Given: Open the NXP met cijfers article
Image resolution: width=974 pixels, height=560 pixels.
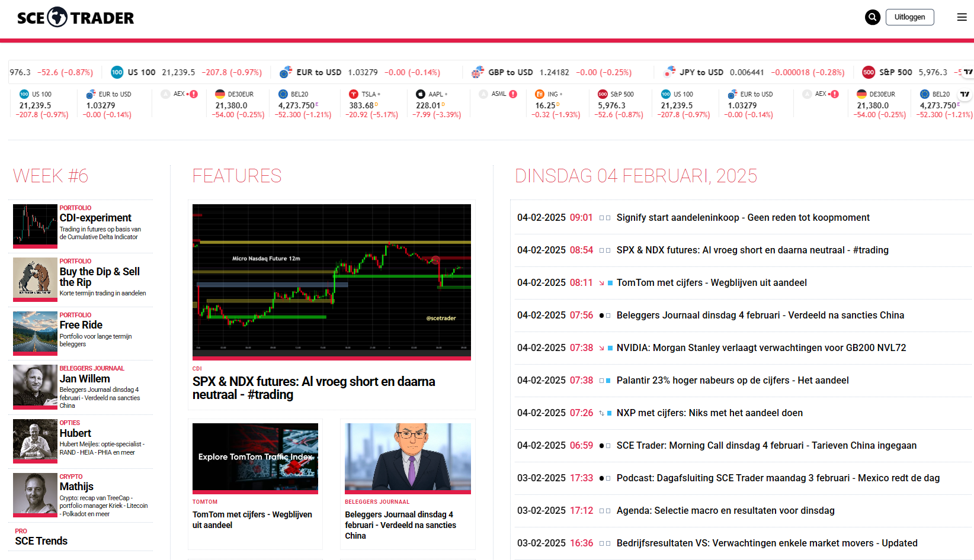Looking at the screenshot, I should (710, 413).
